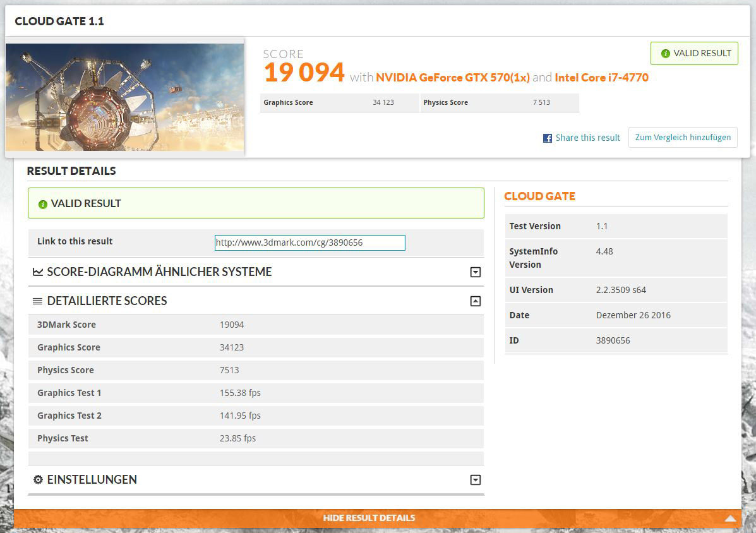
Task: Click the Hide Result Details label
Action: point(369,518)
